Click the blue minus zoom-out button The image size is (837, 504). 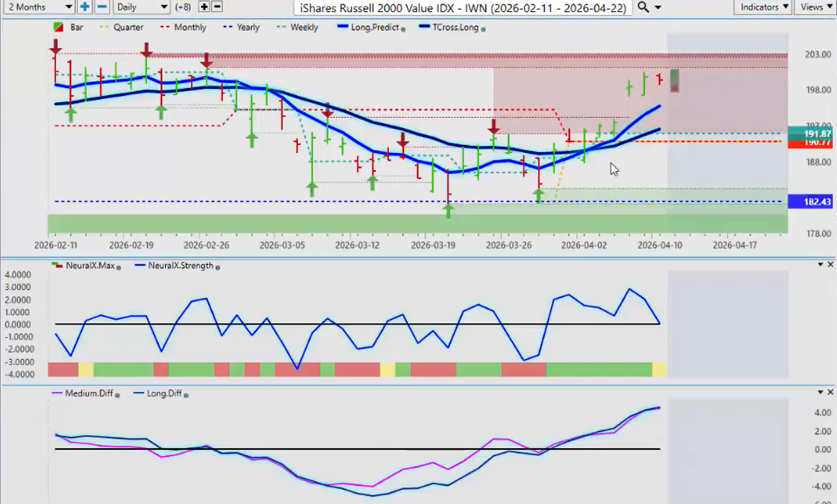(x=101, y=7)
